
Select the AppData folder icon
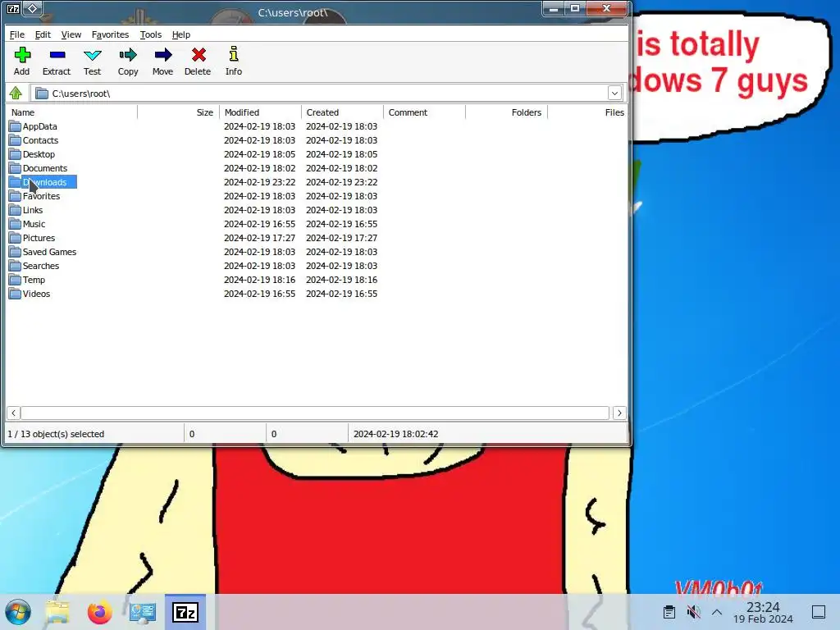tap(15, 126)
